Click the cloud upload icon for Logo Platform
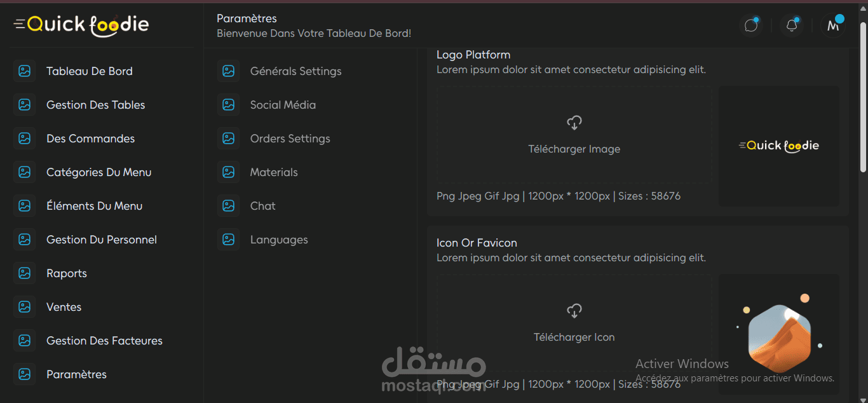Viewport: 868px width, 403px height. [574, 123]
